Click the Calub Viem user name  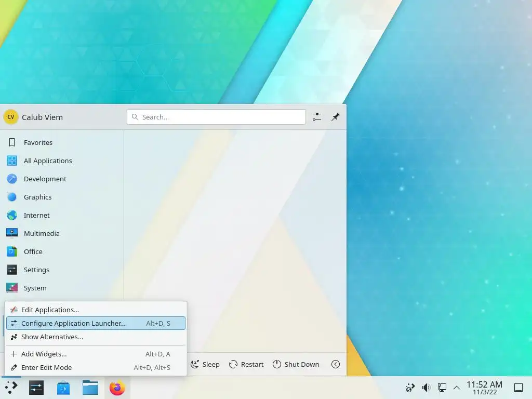click(x=42, y=117)
